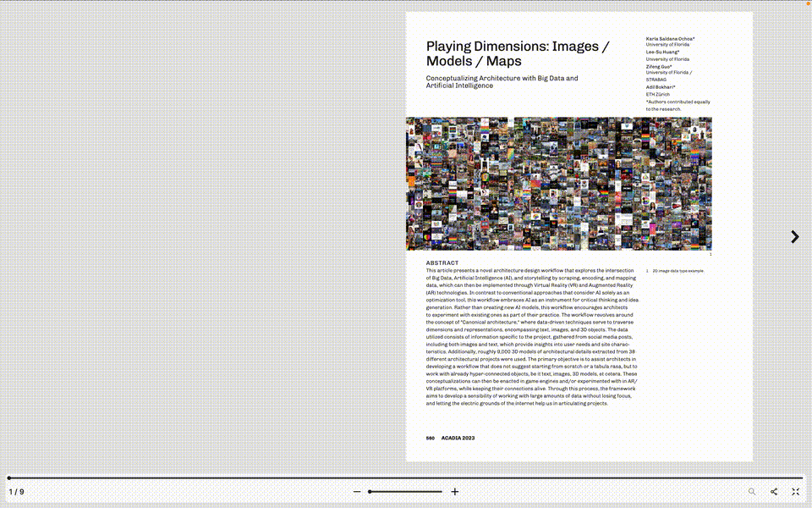Click author name Lee-Su Huang
The image size is (812, 508).
[662, 52]
